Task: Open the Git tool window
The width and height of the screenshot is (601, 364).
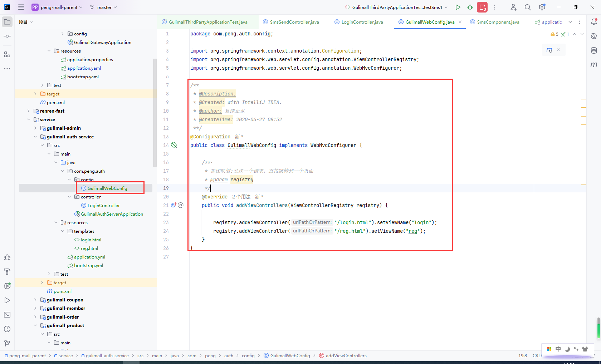Action: 7,343
